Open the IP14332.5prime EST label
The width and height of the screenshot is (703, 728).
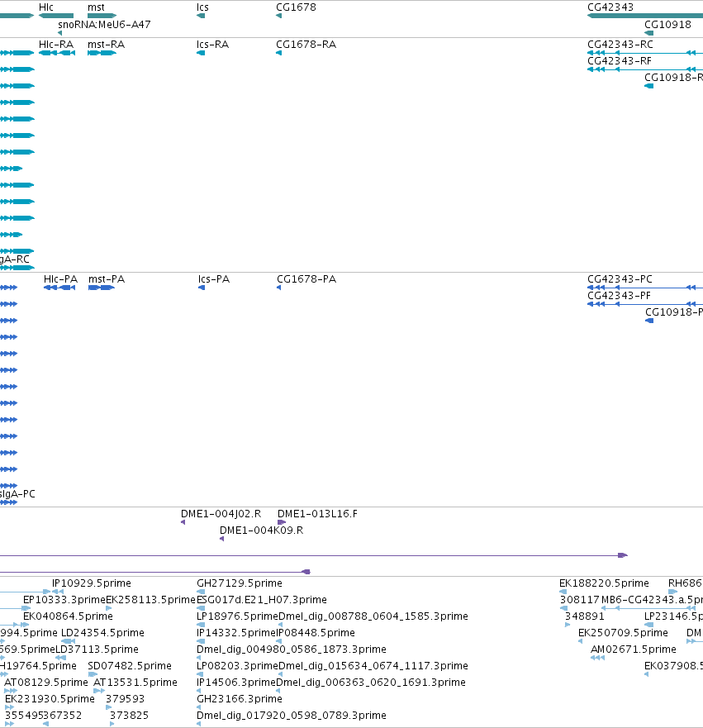[x=236, y=633]
